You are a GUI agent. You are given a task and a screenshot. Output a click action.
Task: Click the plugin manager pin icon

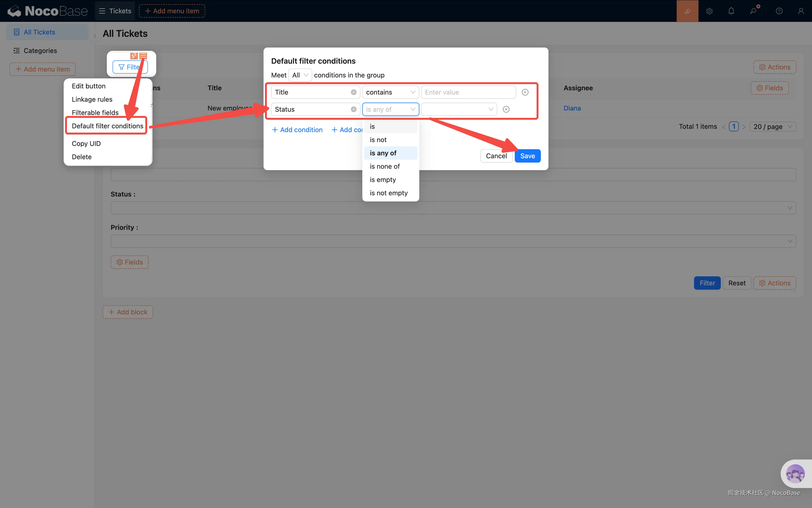click(753, 11)
